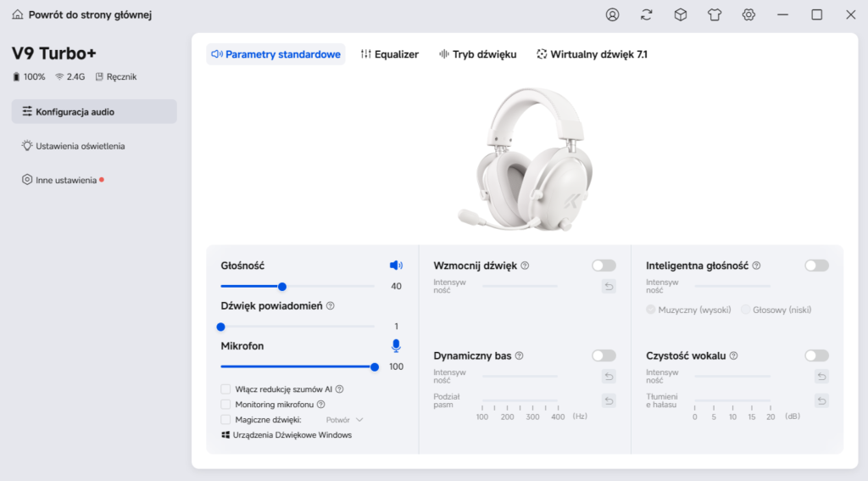Open the settings gear icon
868x481 pixels.
tap(748, 15)
